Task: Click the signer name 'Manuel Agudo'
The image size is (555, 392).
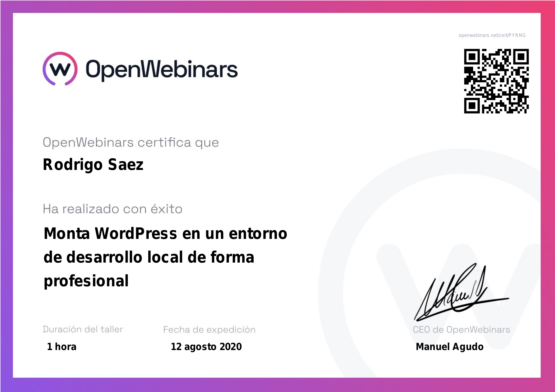Action: coord(450,347)
